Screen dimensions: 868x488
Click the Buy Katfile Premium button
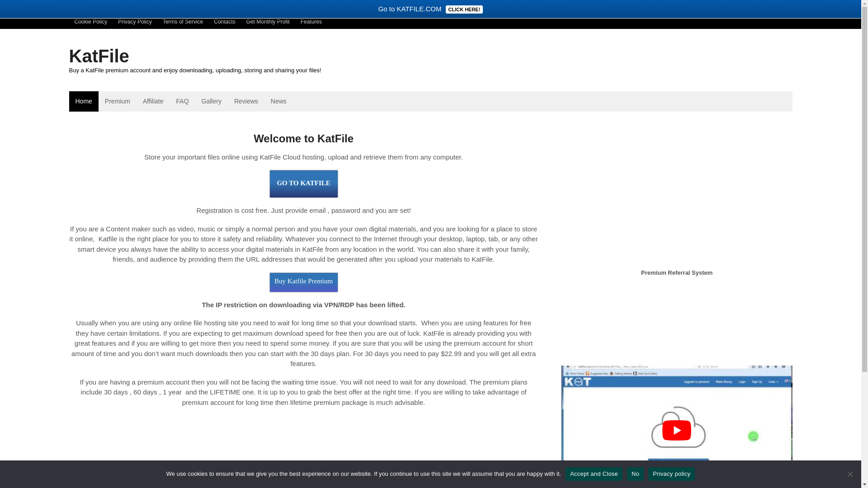(x=303, y=282)
